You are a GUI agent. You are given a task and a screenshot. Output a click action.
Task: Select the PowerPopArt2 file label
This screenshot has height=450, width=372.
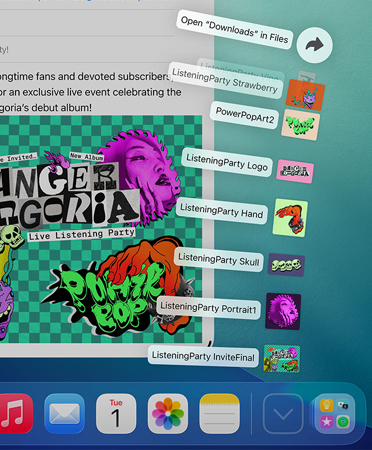click(245, 115)
